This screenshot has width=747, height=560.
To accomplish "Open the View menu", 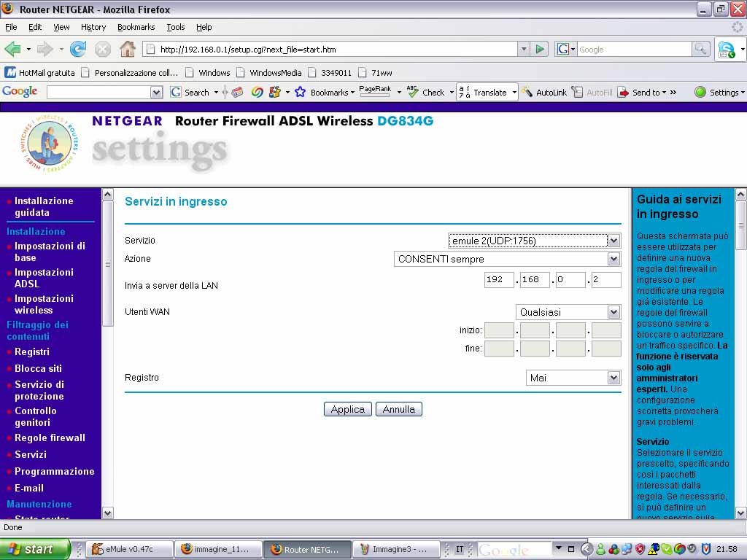I will point(61,27).
